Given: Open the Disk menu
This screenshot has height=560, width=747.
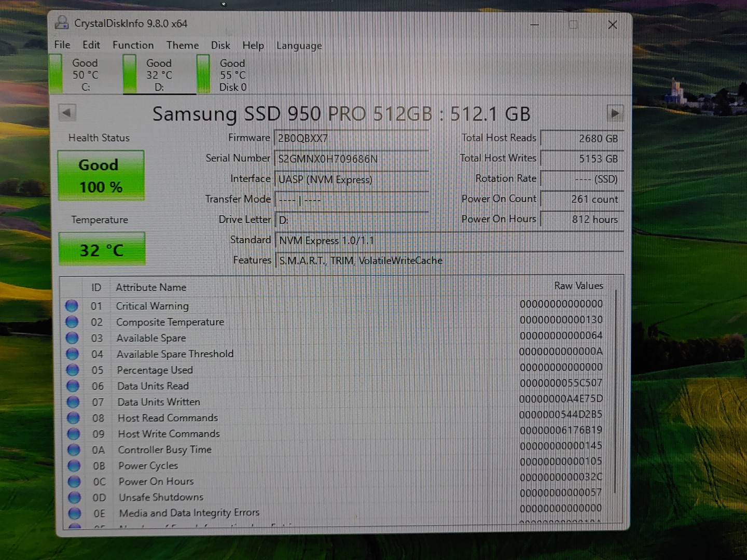Looking at the screenshot, I should coord(220,45).
